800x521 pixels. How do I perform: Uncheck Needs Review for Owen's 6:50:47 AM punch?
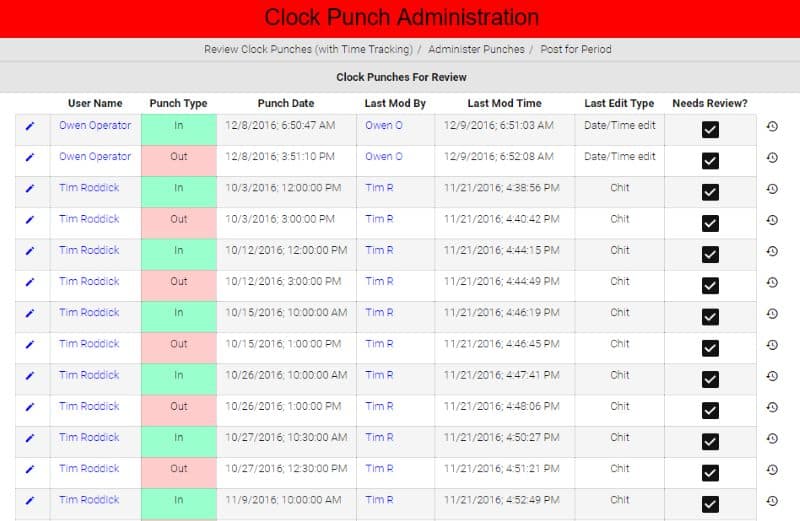tap(710, 130)
